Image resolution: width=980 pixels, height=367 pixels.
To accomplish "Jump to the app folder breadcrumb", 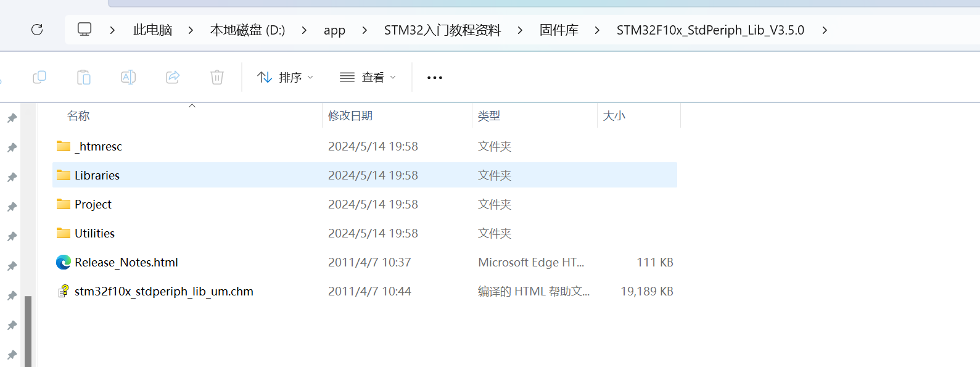I will point(334,30).
